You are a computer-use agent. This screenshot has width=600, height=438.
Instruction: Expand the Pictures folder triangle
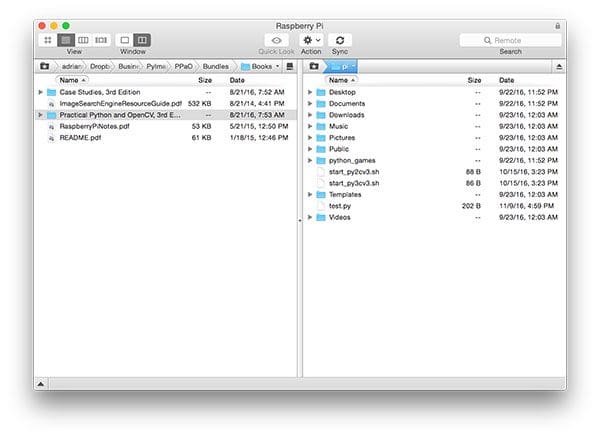(x=310, y=138)
